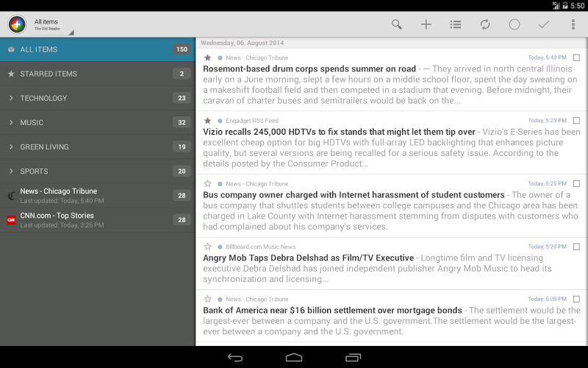This screenshot has height=368, width=588.
Task: Add a new feed with the plus icon
Action: (426, 24)
